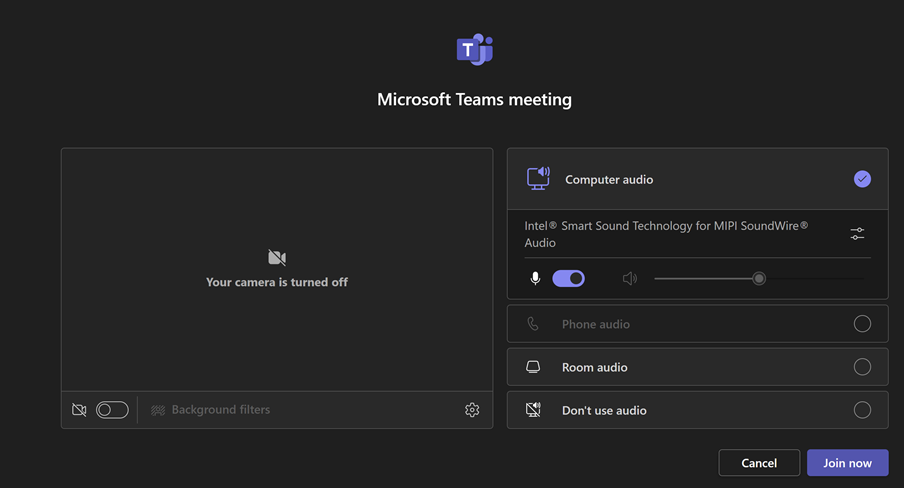Cancel joining the meeting
Image resolution: width=904 pixels, height=488 pixels.
coord(759,463)
